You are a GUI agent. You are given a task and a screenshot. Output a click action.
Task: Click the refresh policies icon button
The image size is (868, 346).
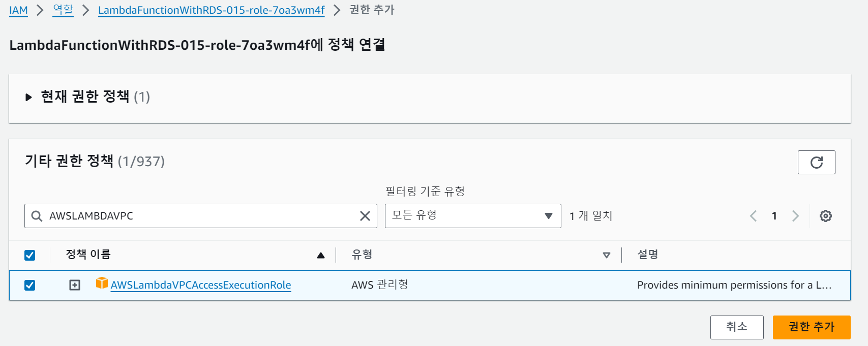[816, 163]
